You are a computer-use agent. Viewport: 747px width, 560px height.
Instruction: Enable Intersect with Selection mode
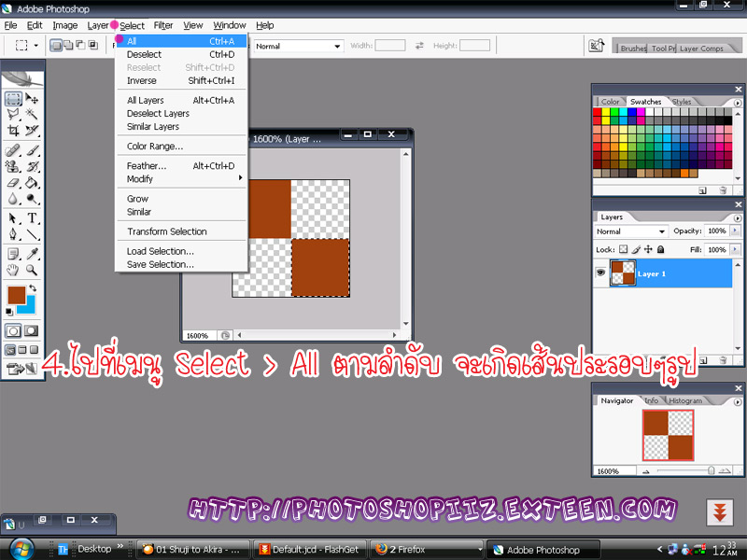(x=93, y=45)
